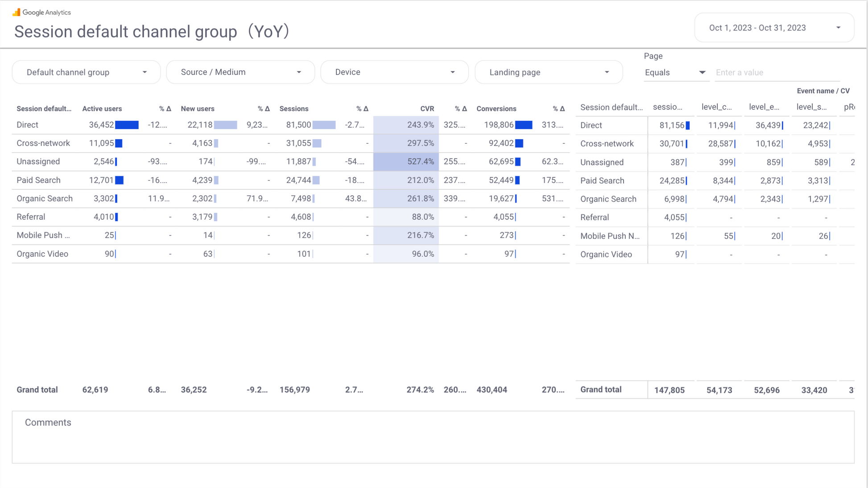Sort table by CVR column header
This screenshot has height=488, width=868.
[x=426, y=108]
